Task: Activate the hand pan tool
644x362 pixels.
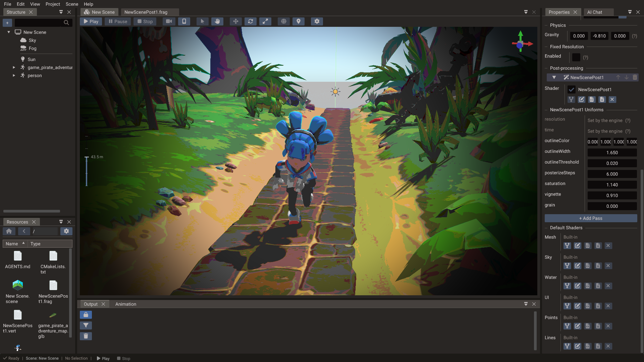Action: [217, 21]
